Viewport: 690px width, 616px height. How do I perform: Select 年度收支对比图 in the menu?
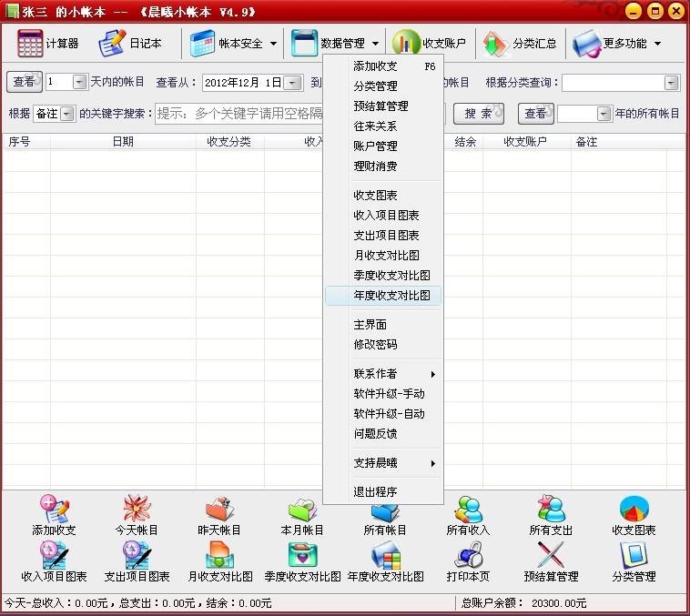[x=391, y=296]
